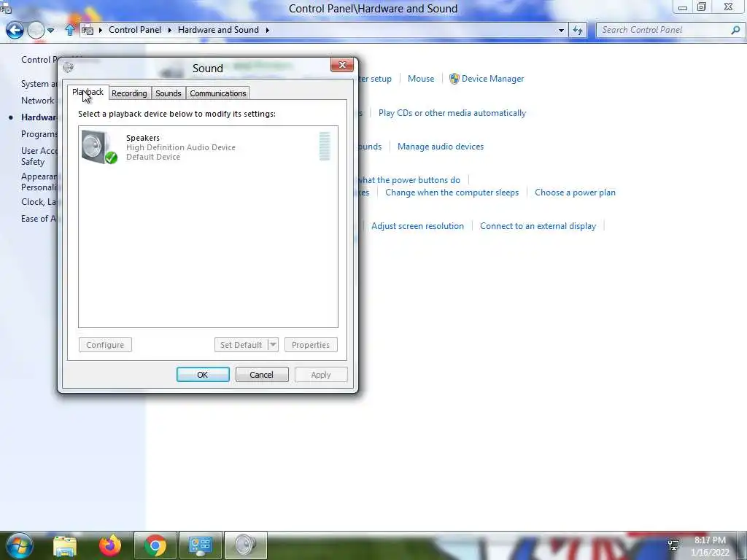Click Network category in left sidebar
The image size is (747, 560).
(x=38, y=101)
